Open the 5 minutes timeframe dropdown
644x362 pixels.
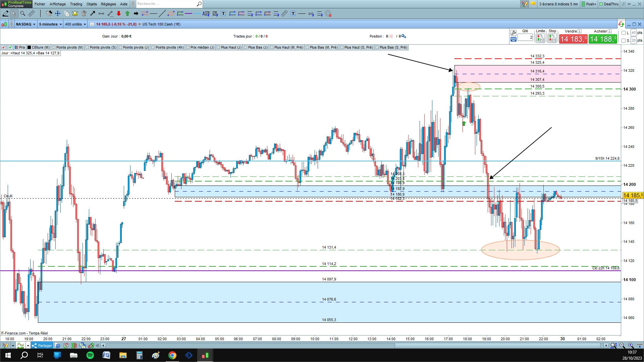pos(50,24)
